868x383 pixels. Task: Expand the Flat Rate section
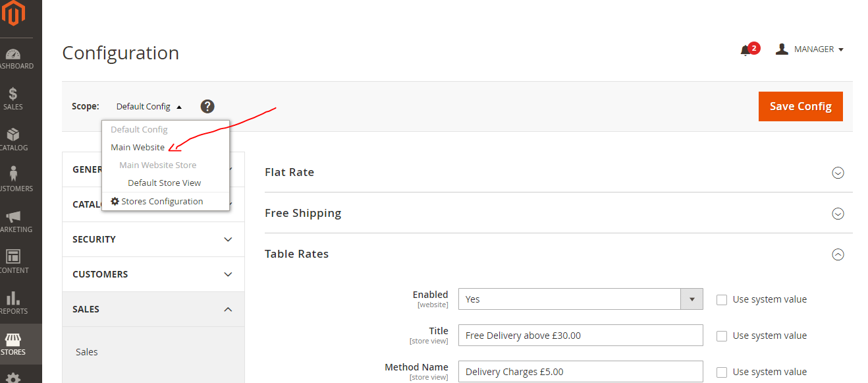tap(838, 173)
